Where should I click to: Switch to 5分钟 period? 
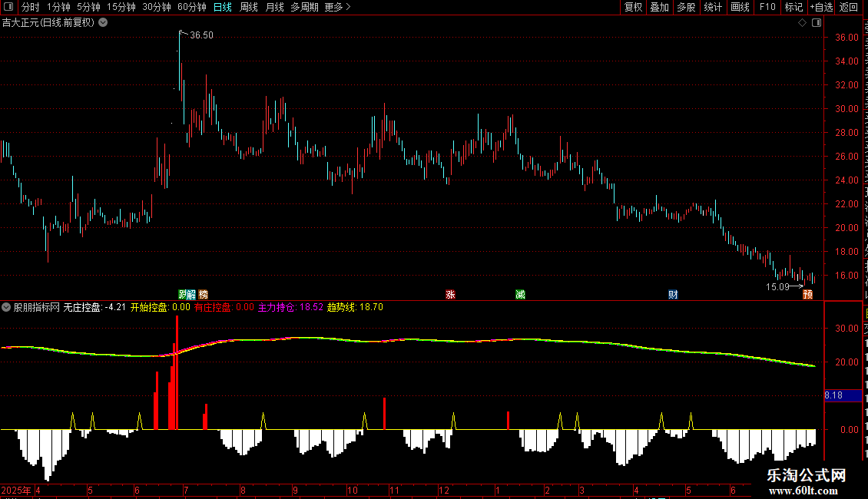click(88, 7)
